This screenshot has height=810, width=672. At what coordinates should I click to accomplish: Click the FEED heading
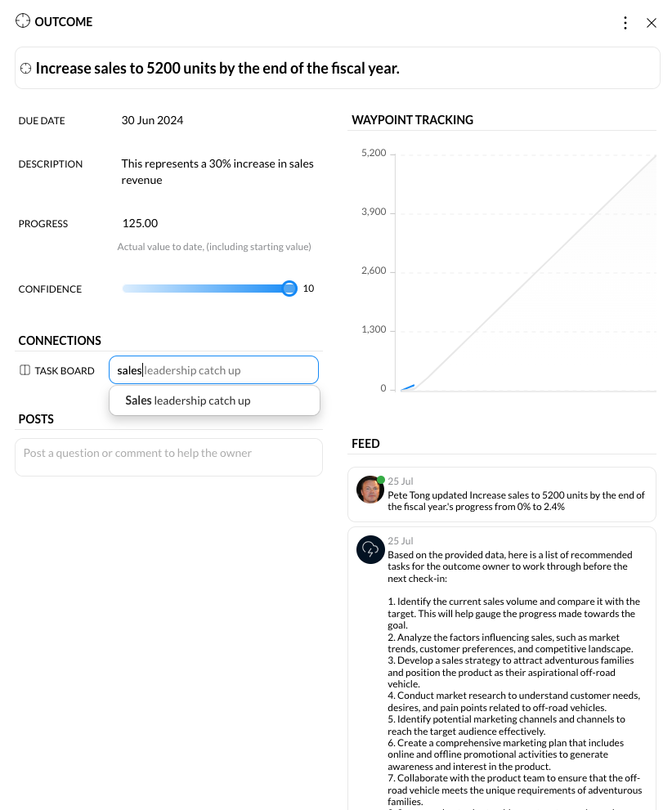click(365, 444)
